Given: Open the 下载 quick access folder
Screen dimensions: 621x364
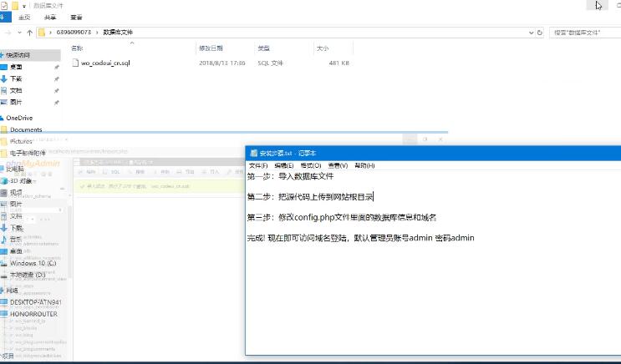Looking at the screenshot, I should pyautogui.click(x=17, y=78).
